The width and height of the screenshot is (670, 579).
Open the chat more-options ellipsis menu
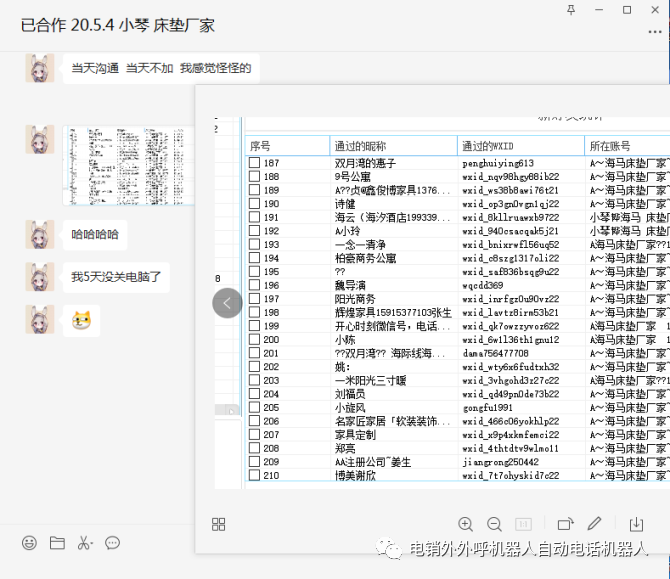point(655,32)
